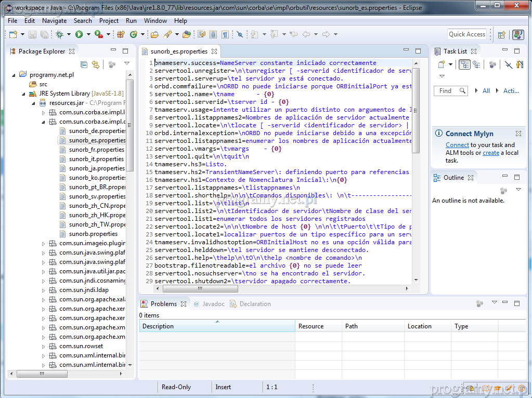Click the green Run button in the toolbar
Image resolution: width=532 pixels, height=398 pixels.
point(79,34)
